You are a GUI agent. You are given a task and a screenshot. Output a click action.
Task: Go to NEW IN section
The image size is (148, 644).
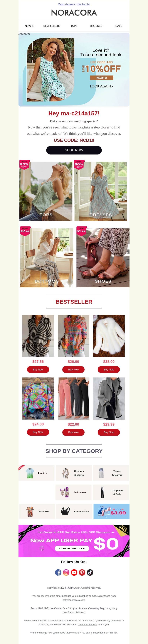coord(30,26)
